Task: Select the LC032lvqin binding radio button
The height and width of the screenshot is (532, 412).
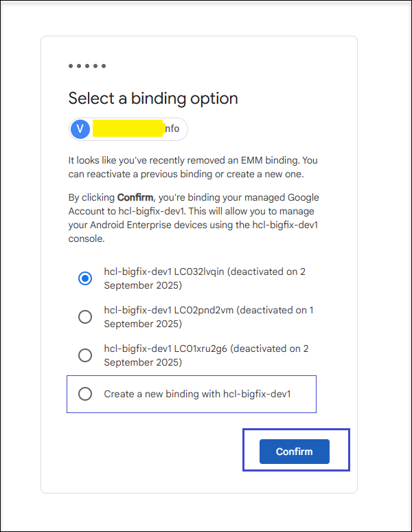Action: tap(85, 278)
